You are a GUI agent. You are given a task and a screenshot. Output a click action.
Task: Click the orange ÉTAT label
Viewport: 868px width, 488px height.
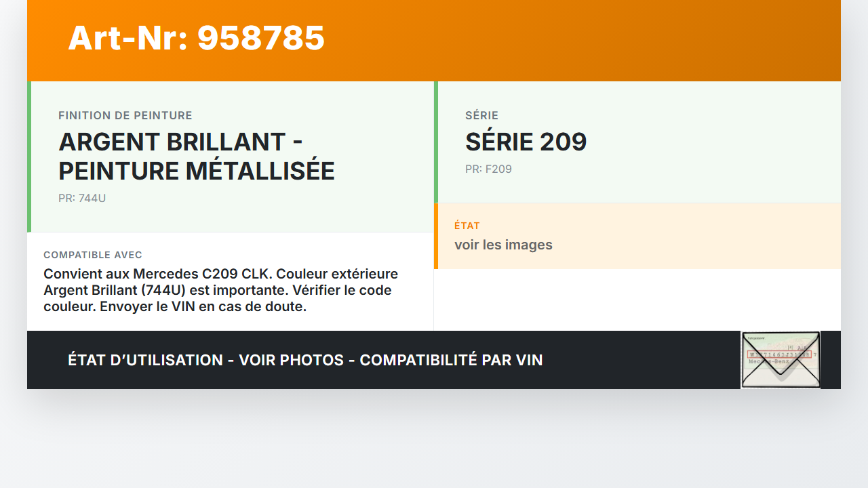(x=467, y=226)
